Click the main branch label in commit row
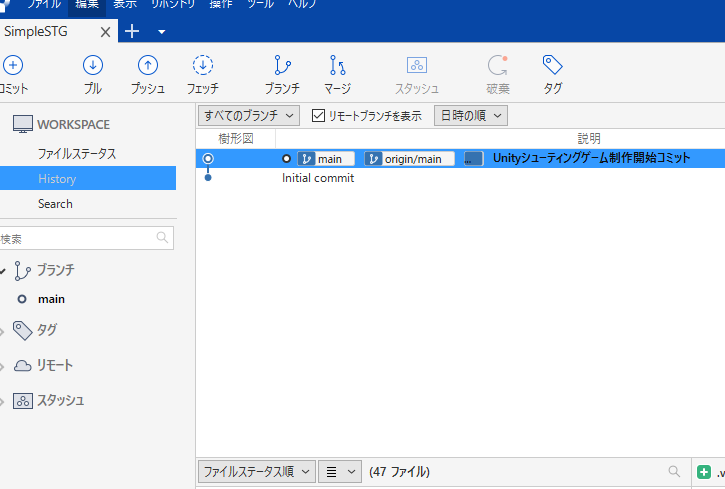This screenshot has width=725, height=489. point(326,159)
